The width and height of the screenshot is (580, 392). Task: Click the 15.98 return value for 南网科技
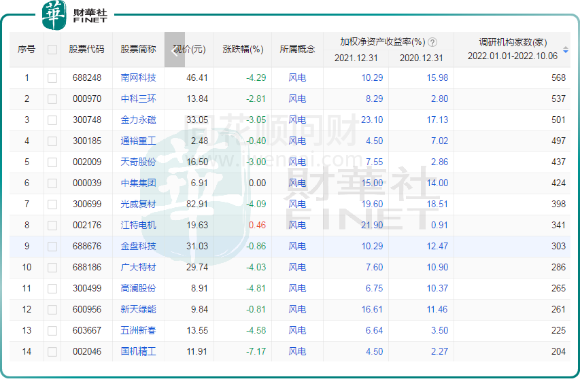(x=437, y=77)
